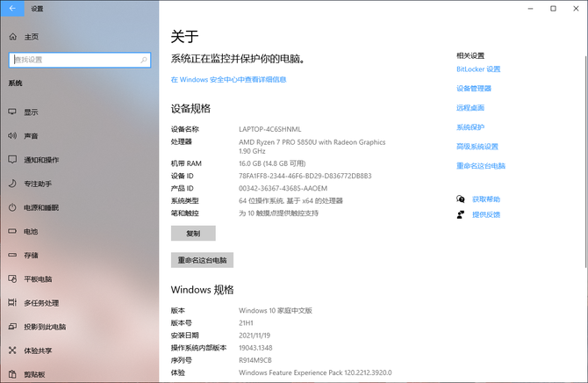588x383 pixels.
Task: Switch to 多任务处理 settings
Action: click(x=40, y=303)
